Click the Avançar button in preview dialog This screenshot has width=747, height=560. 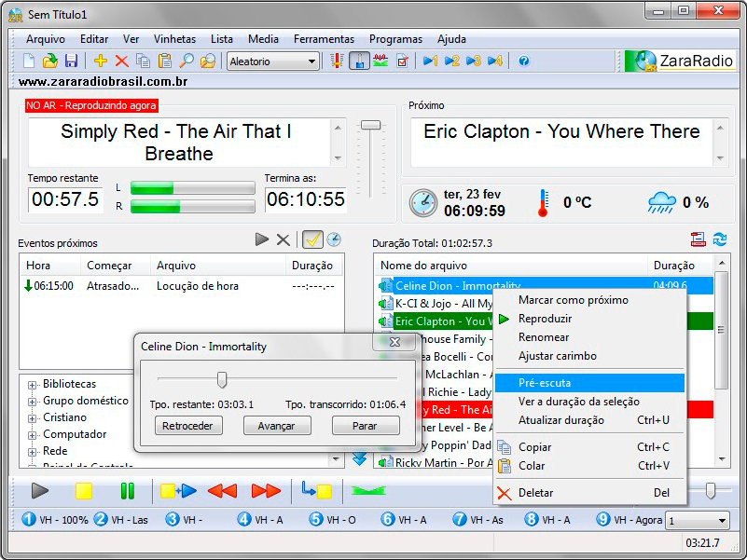point(276,426)
